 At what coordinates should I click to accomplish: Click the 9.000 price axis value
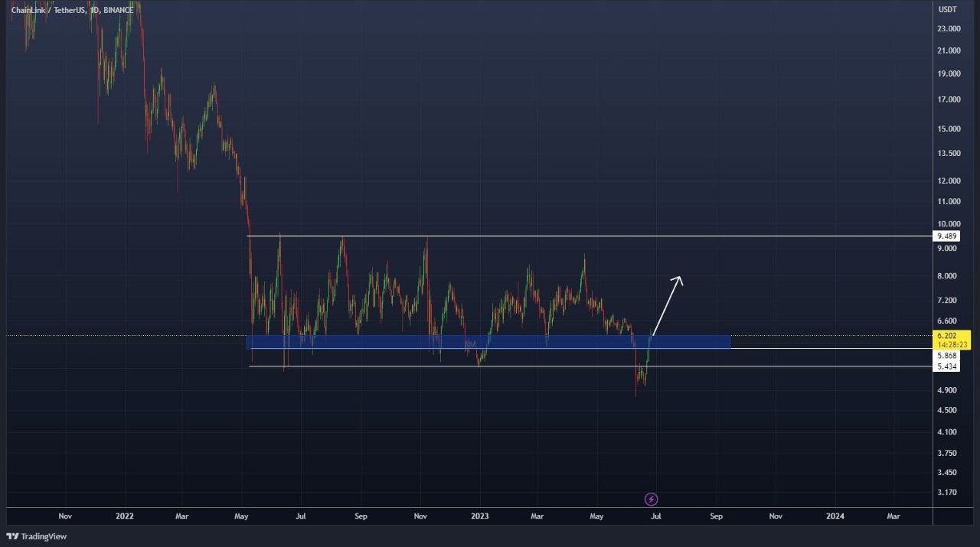tap(948, 249)
